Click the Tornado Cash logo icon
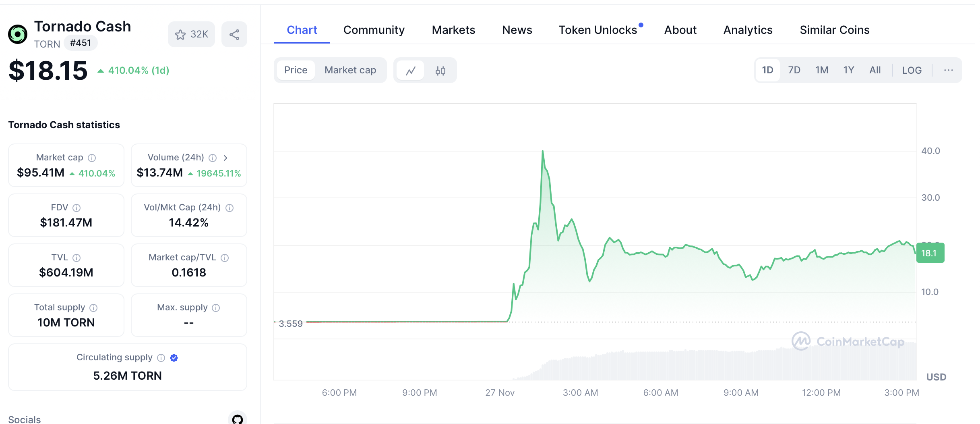 coord(18,34)
